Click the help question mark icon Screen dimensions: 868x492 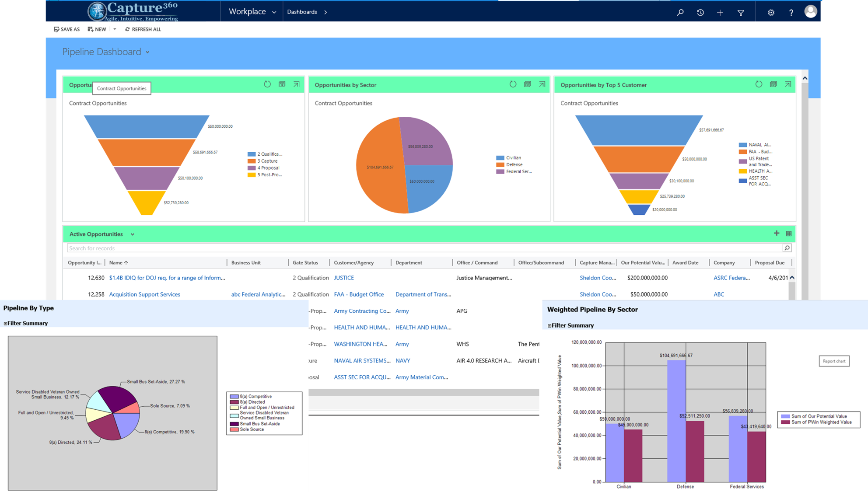pyautogui.click(x=791, y=12)
